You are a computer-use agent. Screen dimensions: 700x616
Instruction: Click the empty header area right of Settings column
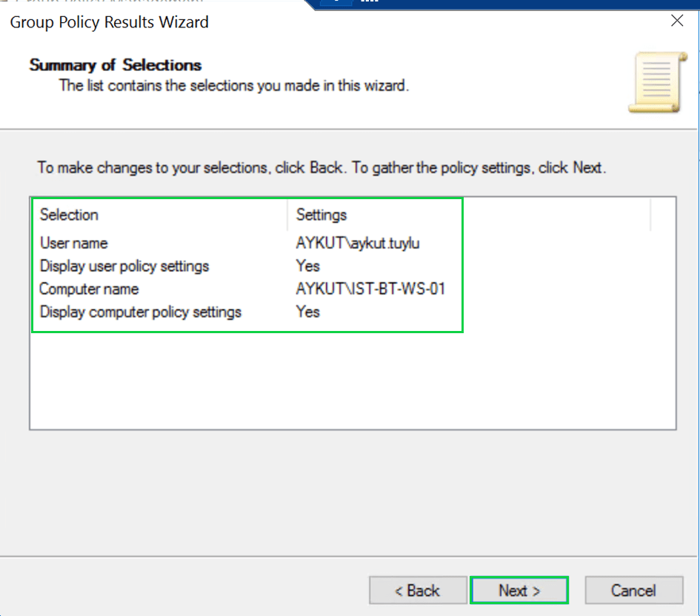click(556, 215)
